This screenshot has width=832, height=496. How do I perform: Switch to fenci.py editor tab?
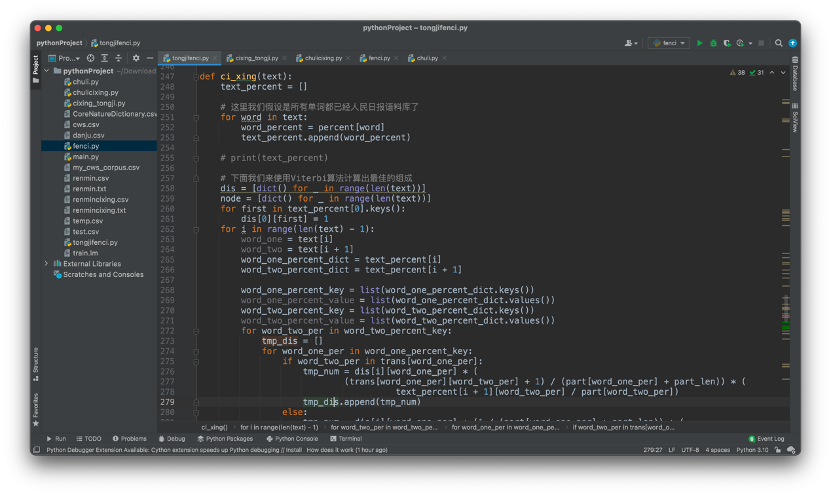click(379, 58)
